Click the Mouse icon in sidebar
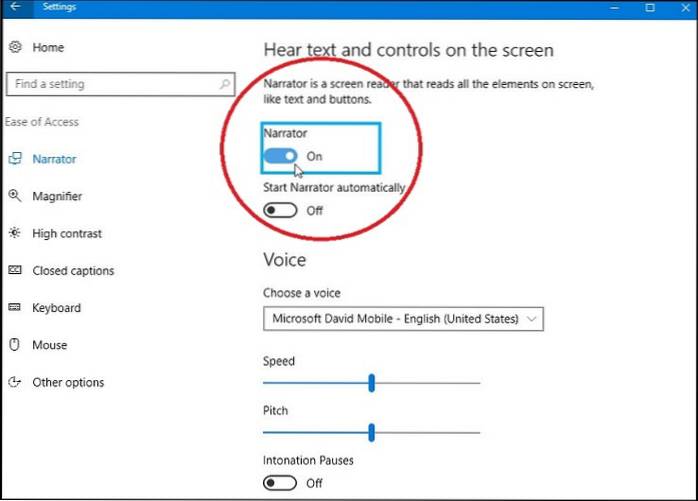Image resolution: width=698 pixels, height=501 pixels. point(15,345)
